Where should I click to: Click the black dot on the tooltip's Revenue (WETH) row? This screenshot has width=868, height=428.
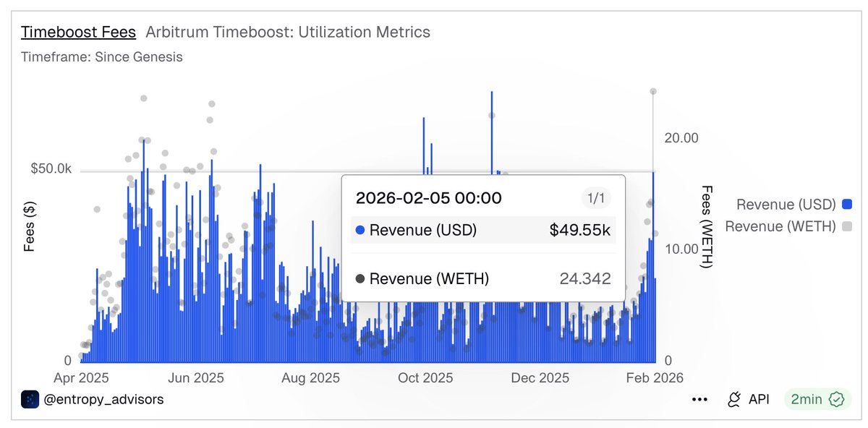pos(362,277)
